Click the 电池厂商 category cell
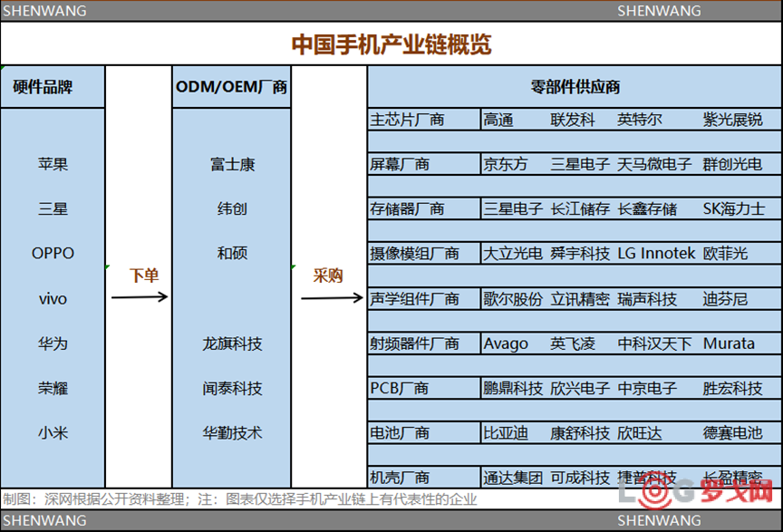 [x=424, y=432]
